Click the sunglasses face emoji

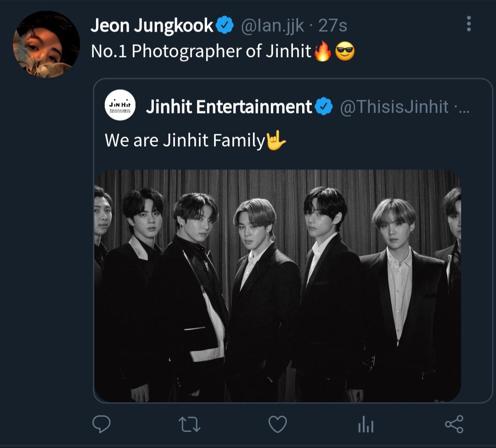click(x=345, y=52)
